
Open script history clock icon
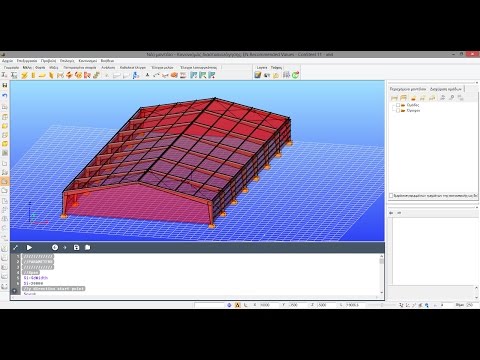click(55, 247)
